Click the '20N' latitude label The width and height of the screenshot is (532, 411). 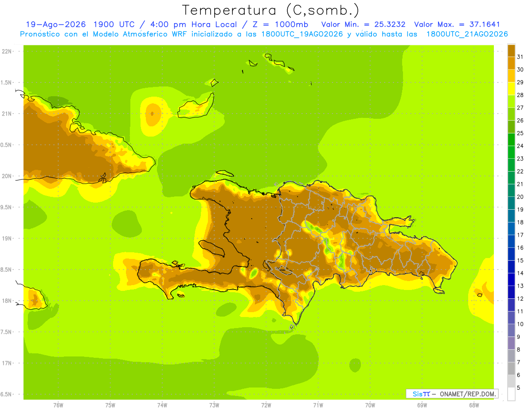tap(7, 176)
